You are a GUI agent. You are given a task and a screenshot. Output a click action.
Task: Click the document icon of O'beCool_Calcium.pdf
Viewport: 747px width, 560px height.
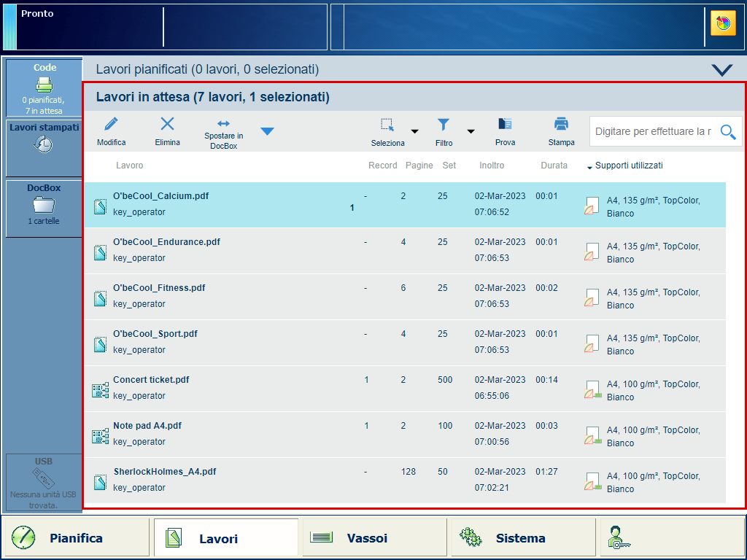click(x=100, y=206)
